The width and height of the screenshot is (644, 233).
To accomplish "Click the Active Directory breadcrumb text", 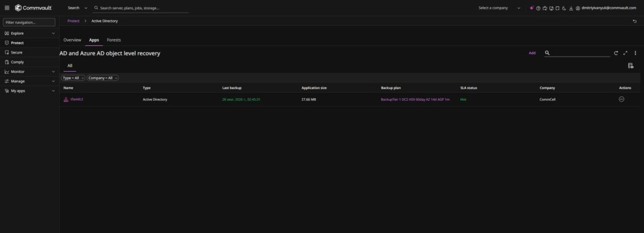I will coord(104,21).
